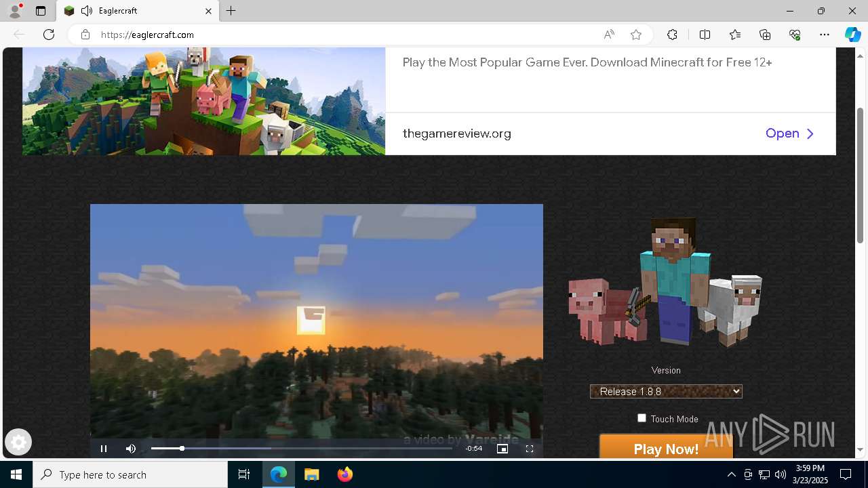The image size is (868, 488).
Task: Open notification center
Action: point(846,474)
